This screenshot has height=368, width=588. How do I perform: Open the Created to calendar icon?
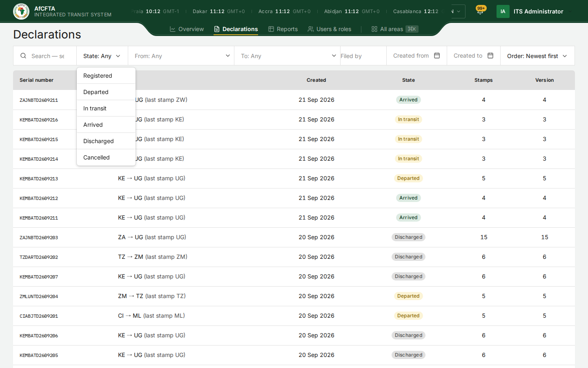490,56
